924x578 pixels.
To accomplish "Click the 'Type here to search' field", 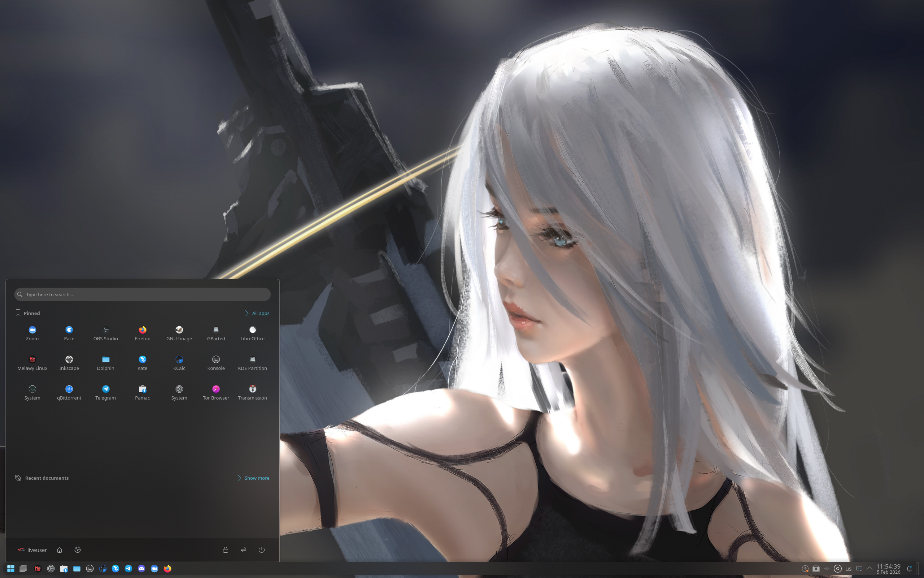I will (x=143, y=294).
